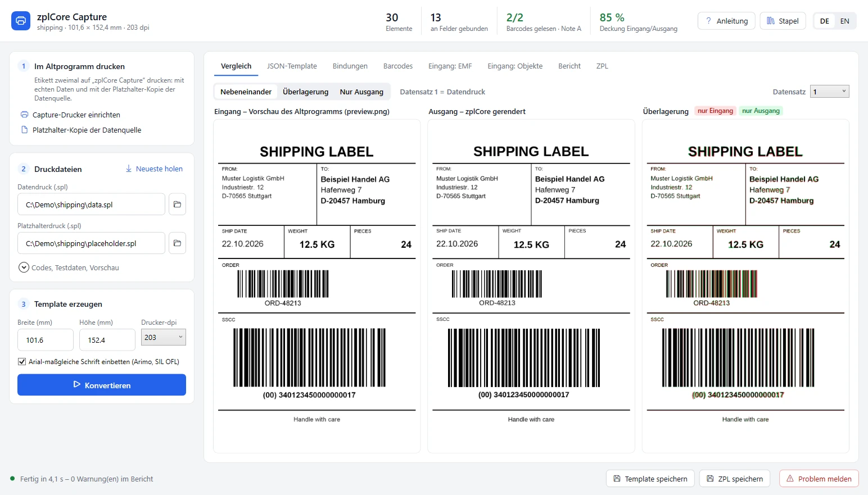Viewport: 868px width, 495px height.
Task: Browse folder for Platzhalterdruck placeholder.spl file
Action: click(x=177, y=243)
